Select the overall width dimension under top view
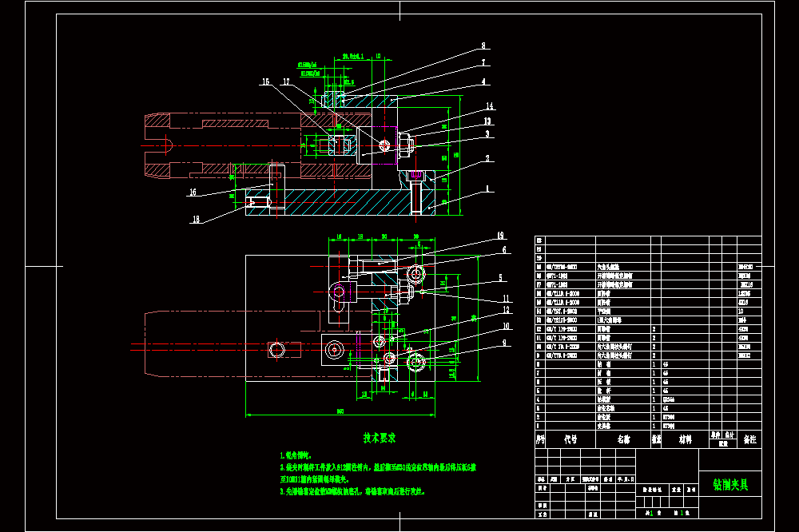The width and height of the screenshot is (799, 532). click(x=340, y=411)
